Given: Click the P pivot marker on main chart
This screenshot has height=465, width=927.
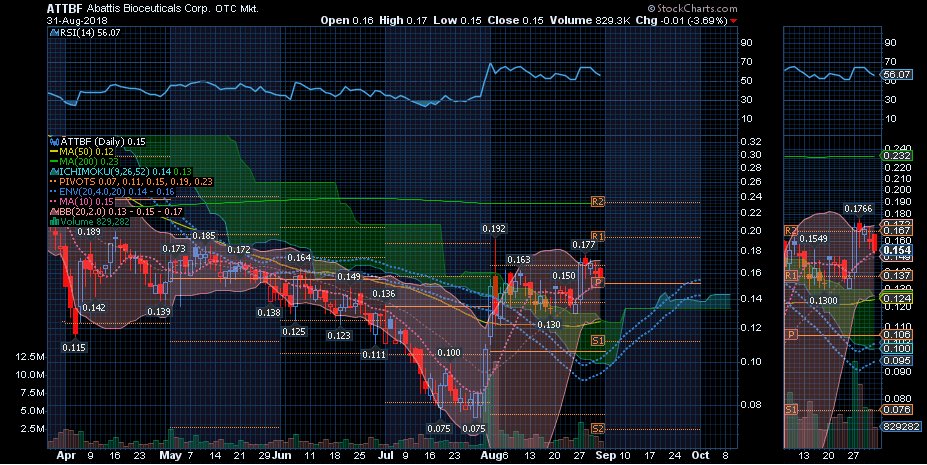Looking at the screenshot, I should tap(598, 283).
